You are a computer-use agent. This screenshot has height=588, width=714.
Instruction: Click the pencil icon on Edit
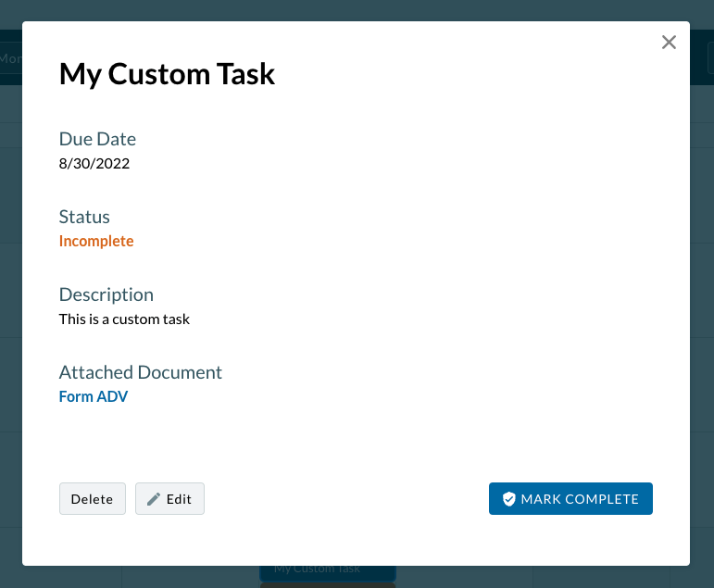tap(154, 499)
